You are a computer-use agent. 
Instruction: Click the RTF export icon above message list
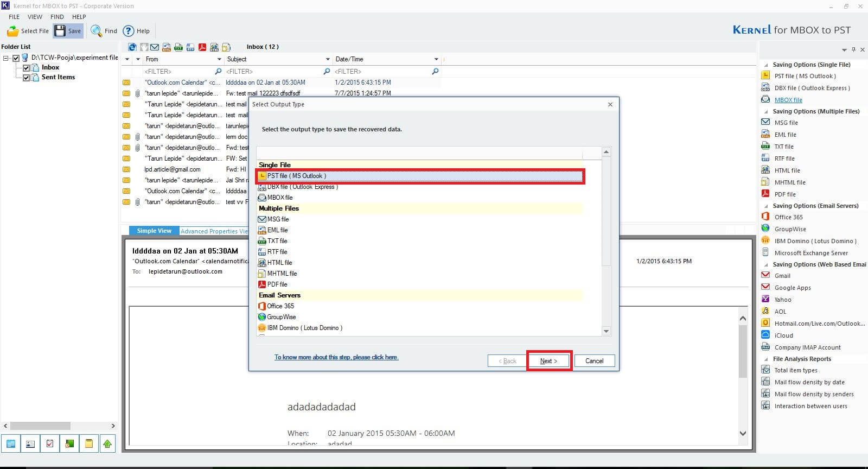pyautogui.click(x=190, y=47)
